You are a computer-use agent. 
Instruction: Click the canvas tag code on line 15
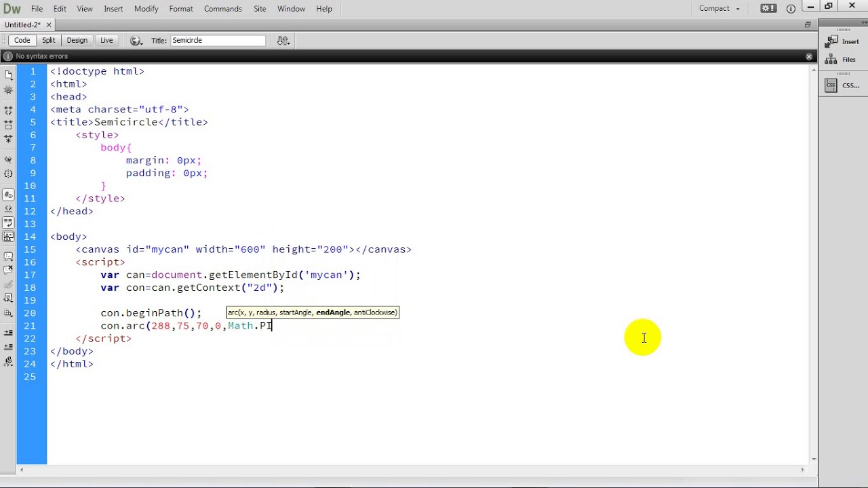pos(243,249)
